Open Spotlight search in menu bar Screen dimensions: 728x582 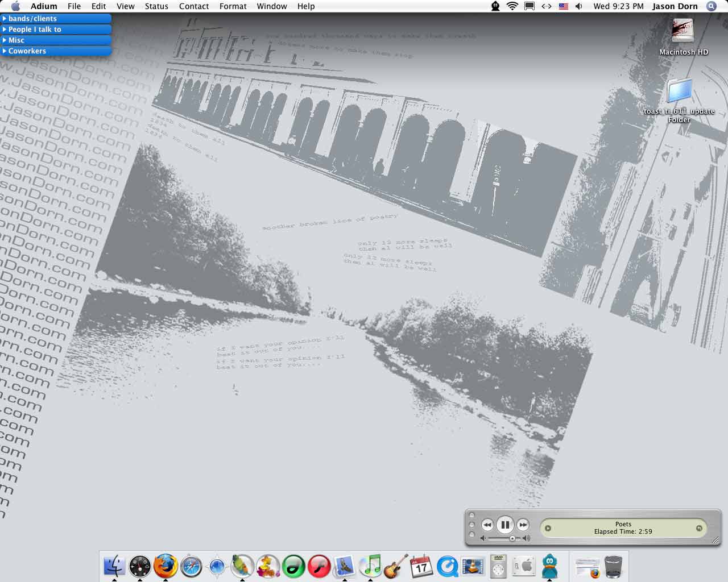pos(711,6)
